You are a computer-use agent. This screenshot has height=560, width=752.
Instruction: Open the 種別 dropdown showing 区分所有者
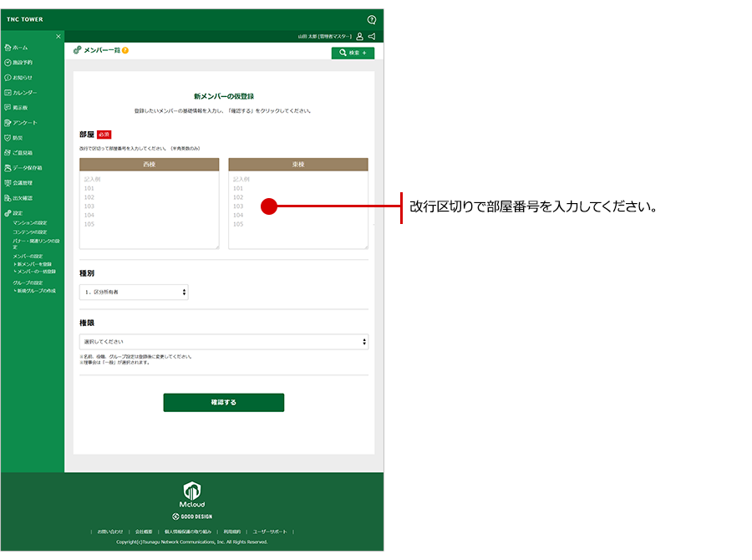coord(134,293)
